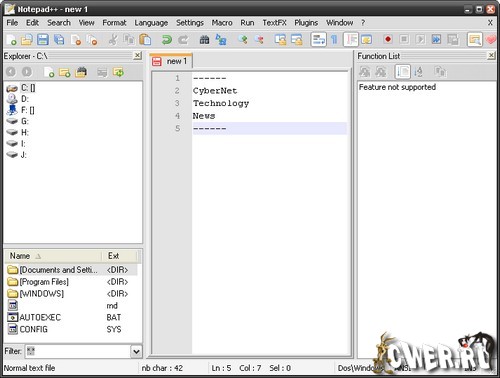Click the Open file folder toolbar icon
The image size is (500, 378).
point(27,39)
